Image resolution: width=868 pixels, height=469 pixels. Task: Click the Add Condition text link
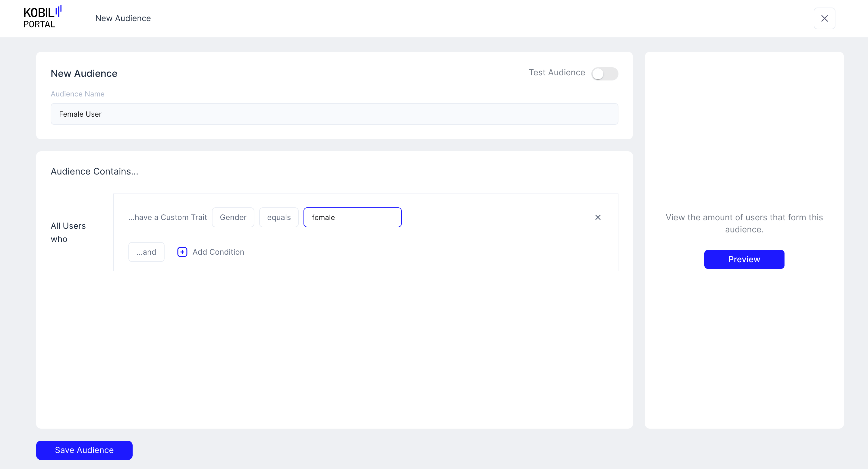click(218, 252)
